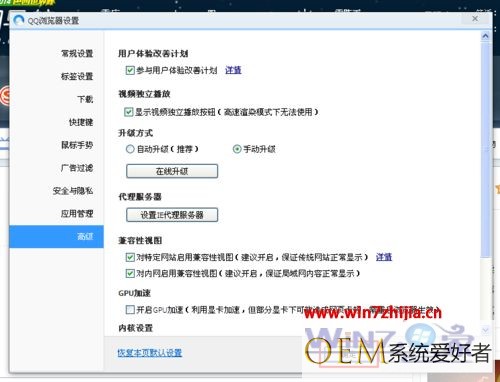Image resolution: width=500 pixels, height=382 pixels.
Task: Toggle 对内网启用兼容性视图 checkbox
Action: click(x=130, y=273)
